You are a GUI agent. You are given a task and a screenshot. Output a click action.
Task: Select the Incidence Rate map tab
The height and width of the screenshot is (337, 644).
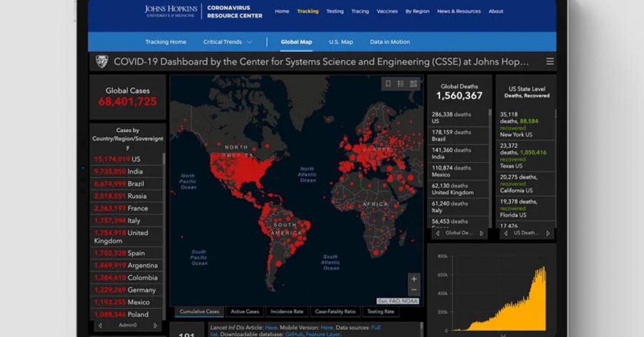tap(287, 311)
